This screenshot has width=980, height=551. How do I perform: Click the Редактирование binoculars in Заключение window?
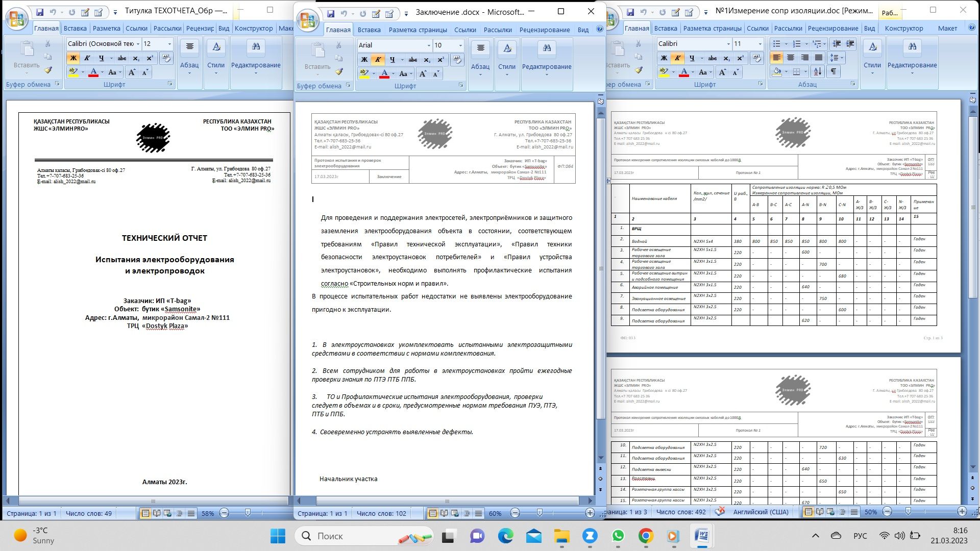[547, 48]
